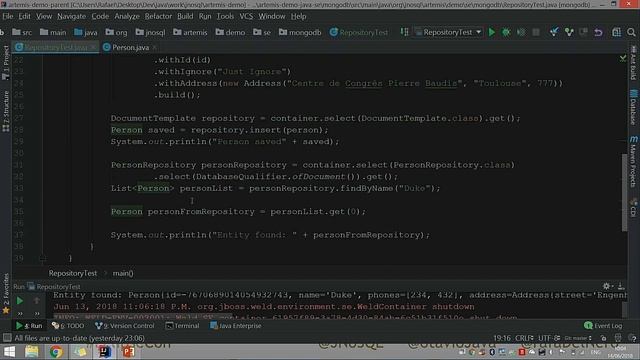
Task: Click the 19:16 caret position indicator
Action: [x=502, y=338]
